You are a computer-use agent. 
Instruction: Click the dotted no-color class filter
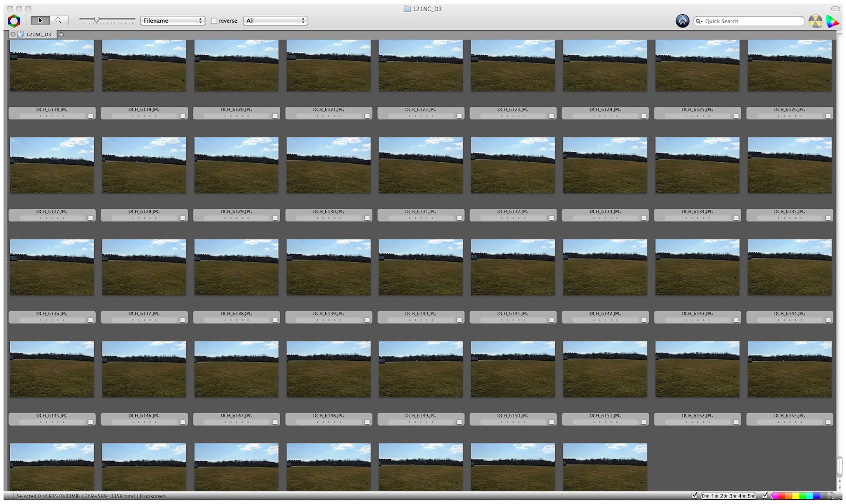[x=831, y=496]
